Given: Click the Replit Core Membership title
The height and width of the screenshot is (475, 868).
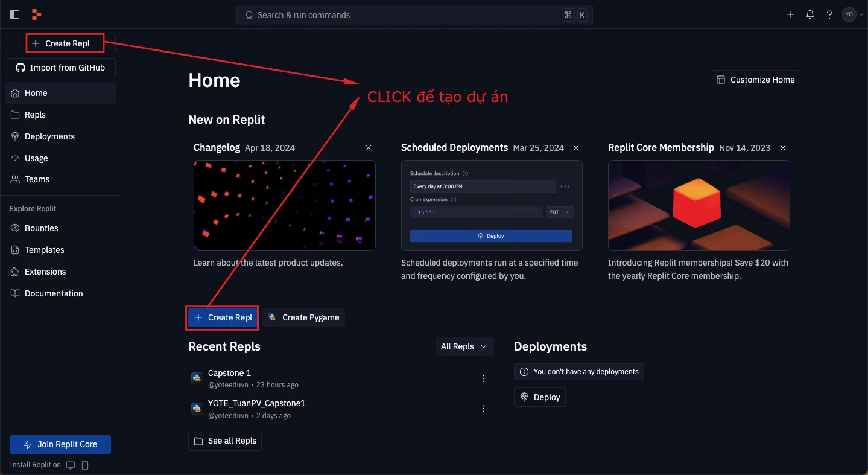Looking at the screenshot, I should coord(661,147).
